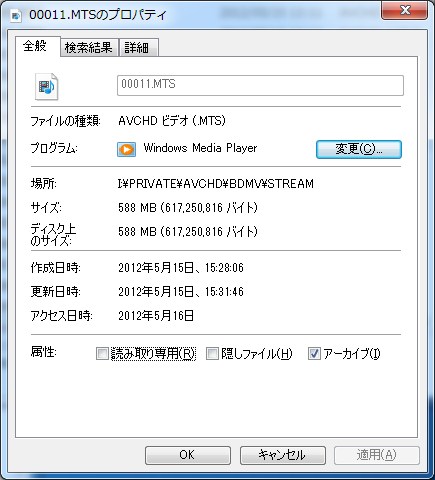Enable the 読み取り専用 (read-only) checkbox
This screenshot has width=435, height=480.
[x=102, y=353]
